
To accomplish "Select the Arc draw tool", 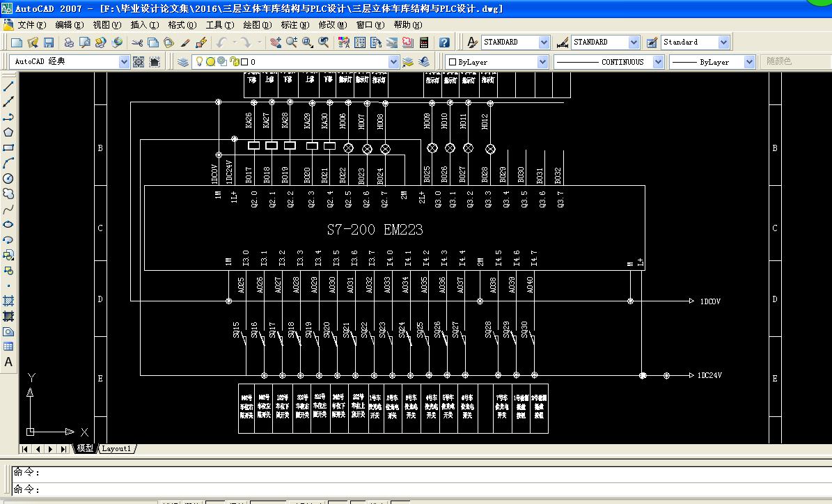I will [x=8, y=163].
